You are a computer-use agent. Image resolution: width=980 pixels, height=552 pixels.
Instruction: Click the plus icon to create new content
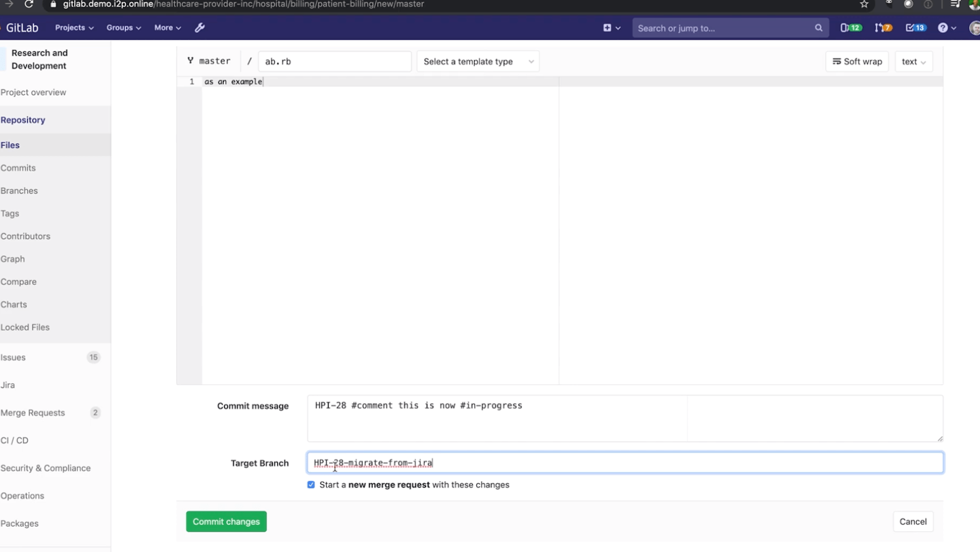606,28
